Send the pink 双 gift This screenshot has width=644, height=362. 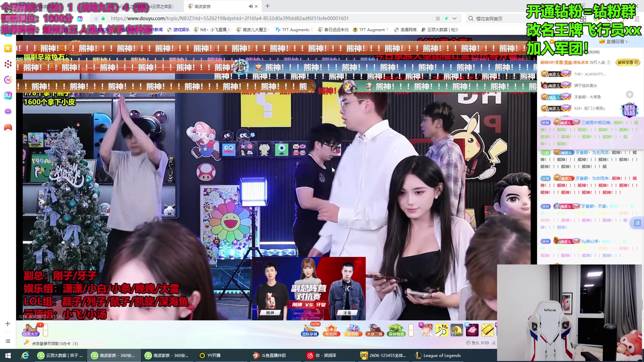tap(426, 330)
